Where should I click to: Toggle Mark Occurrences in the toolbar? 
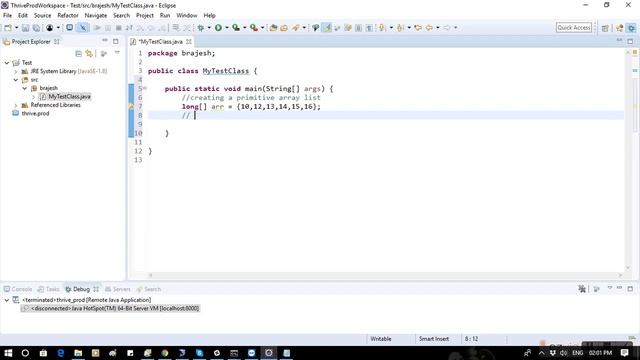pyautogui.click(x=327, y=28)
